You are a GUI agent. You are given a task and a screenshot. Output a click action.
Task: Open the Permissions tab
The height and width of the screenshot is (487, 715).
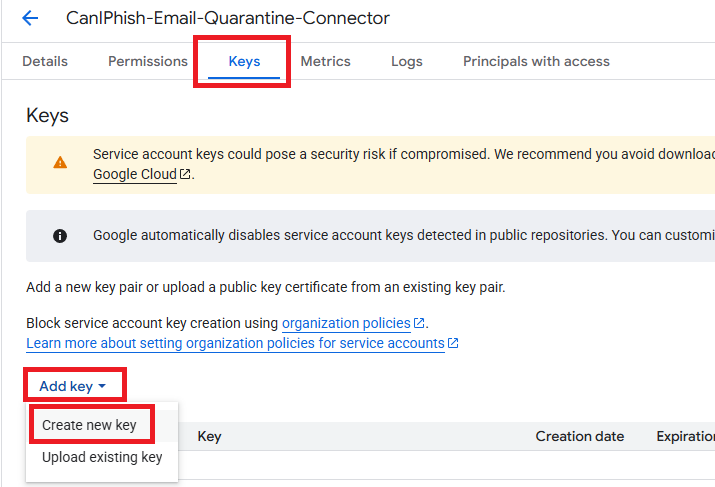pyautogui.click(x=148, y=61)
